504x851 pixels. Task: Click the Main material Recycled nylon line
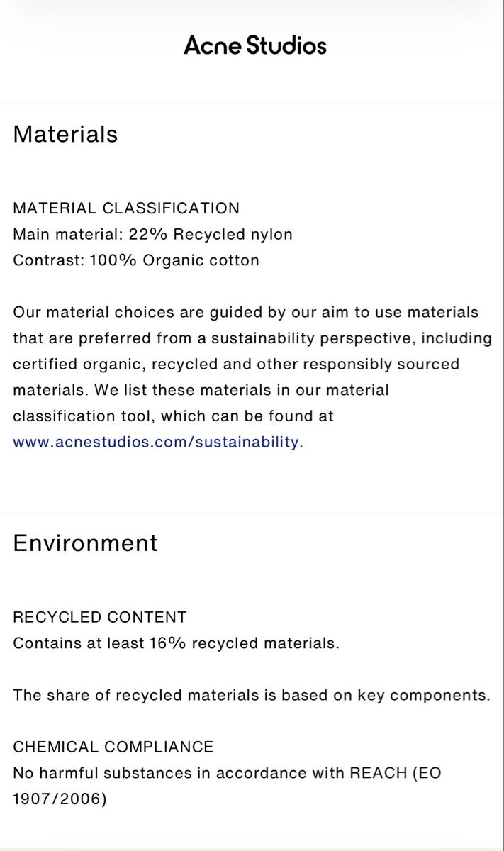click(152, 234)
